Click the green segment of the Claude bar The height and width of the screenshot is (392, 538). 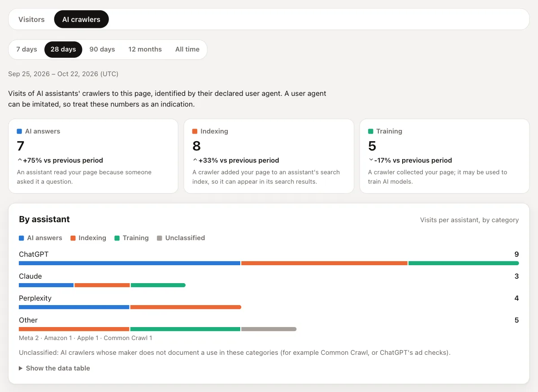[158, 285]
